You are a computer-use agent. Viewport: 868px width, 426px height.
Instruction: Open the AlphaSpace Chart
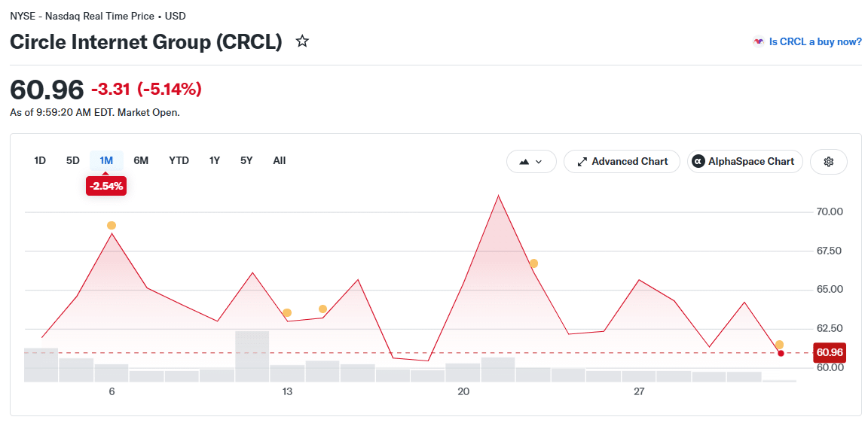(x=744, y=162)
